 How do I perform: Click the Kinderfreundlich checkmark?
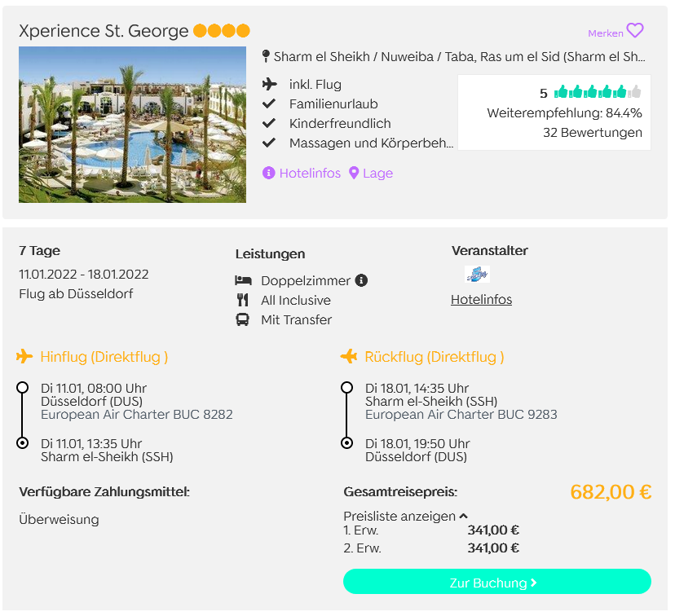click(x=269, y=124)
